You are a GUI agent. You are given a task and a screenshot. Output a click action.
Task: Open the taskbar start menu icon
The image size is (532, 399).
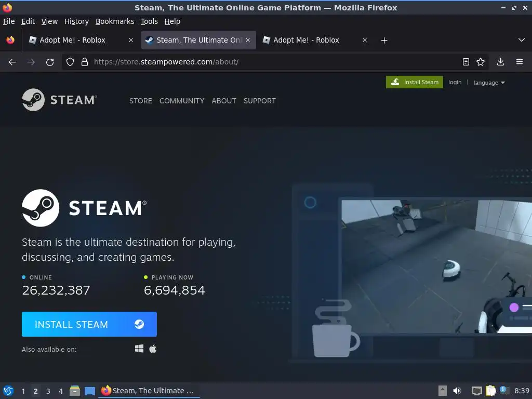pos(8,391)
